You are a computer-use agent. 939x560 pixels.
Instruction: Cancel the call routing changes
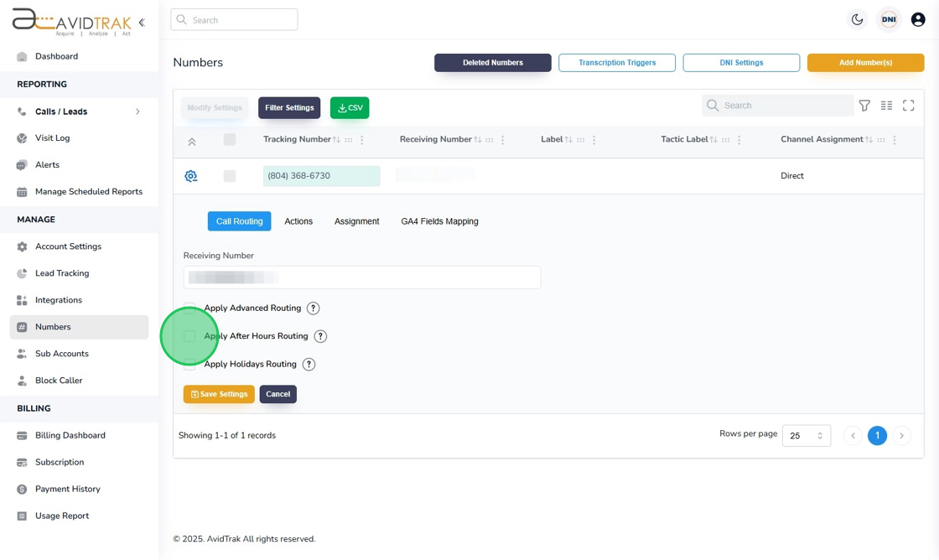(278, 394)
